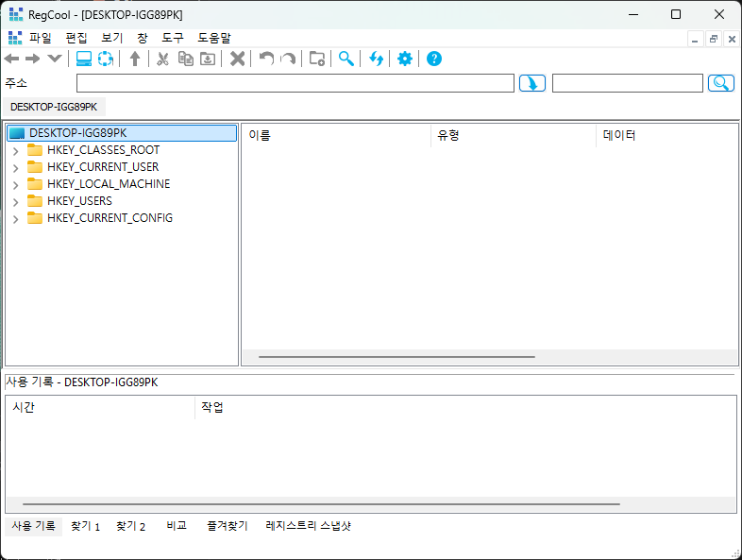The image size is (742, 560).
Task: Go back with the left arrow icon
Action: (11, 59)
